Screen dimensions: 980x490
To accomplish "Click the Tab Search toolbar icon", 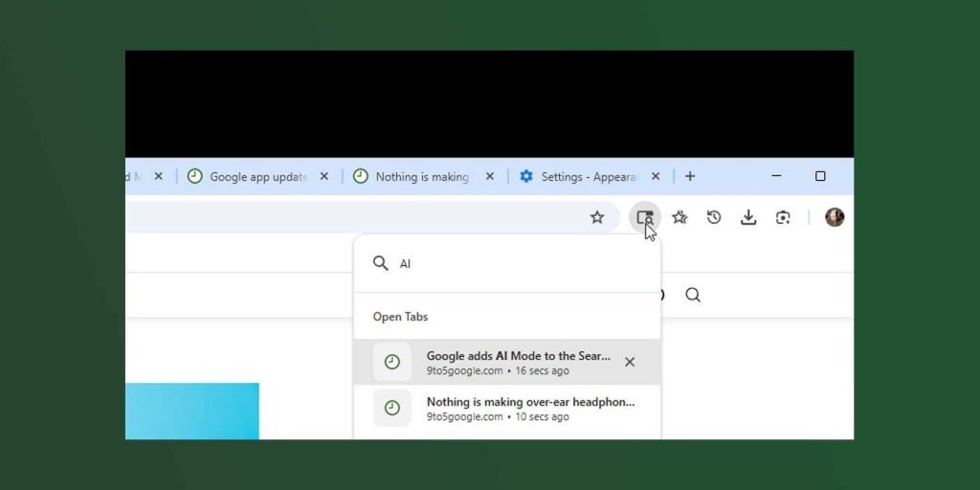I will click(x=645, y=217).
